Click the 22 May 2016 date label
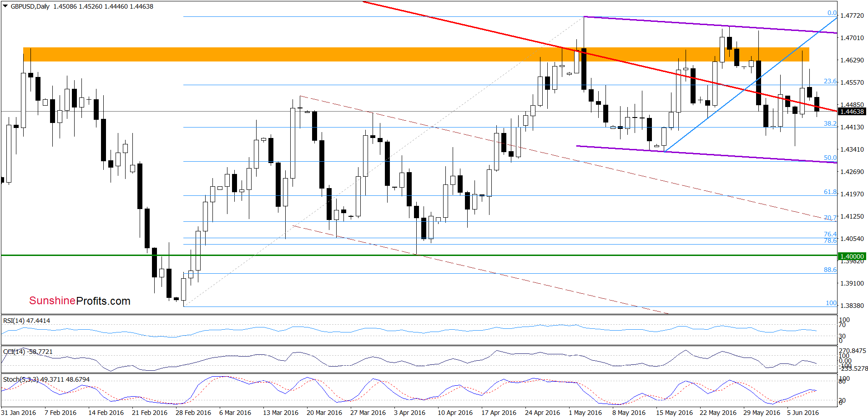The height and width of the screenshot is (419, 868). click(718, 413)
